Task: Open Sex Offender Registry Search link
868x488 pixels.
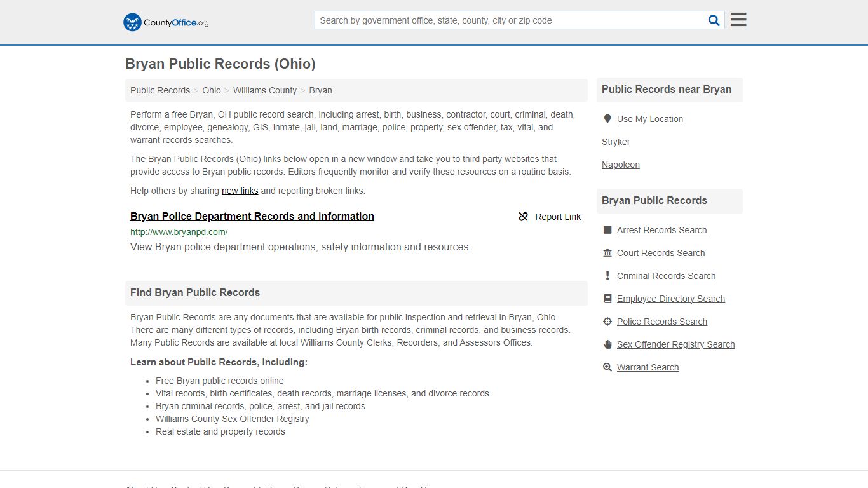Action: point(676,344)
